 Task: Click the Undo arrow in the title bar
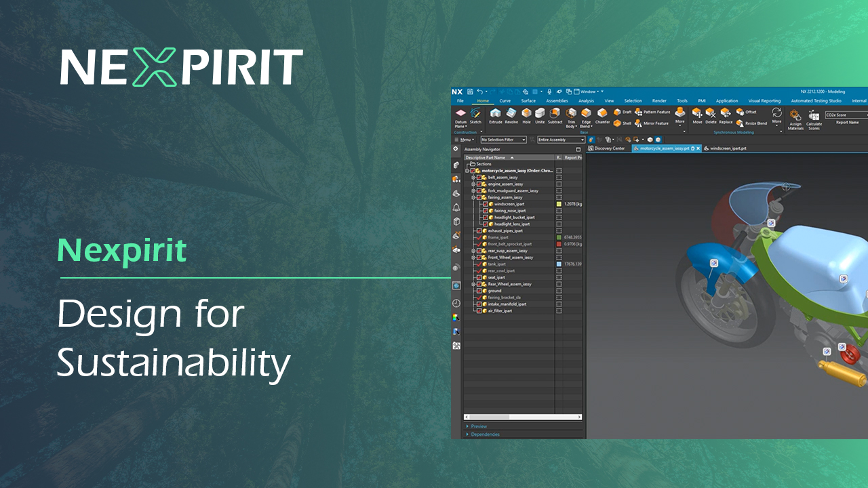(x=480, y=91)
